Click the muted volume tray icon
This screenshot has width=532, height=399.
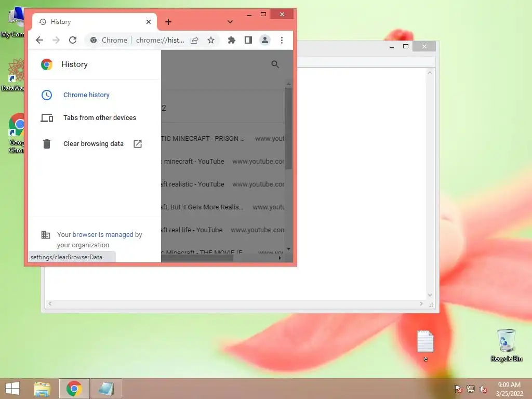483,389
